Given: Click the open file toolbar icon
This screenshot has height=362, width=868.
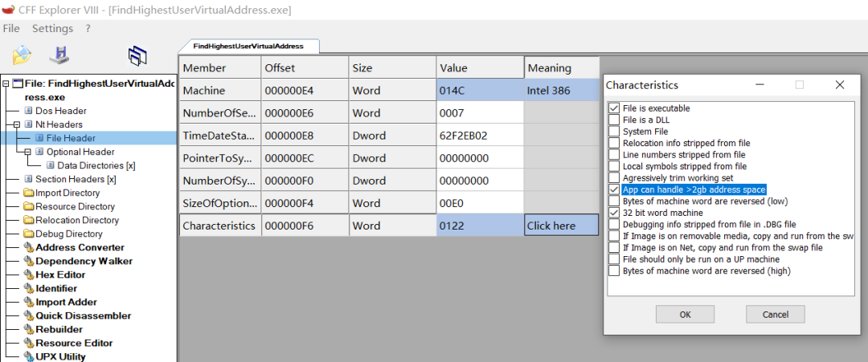Looking at the screenshot, I should pos(22,55).
